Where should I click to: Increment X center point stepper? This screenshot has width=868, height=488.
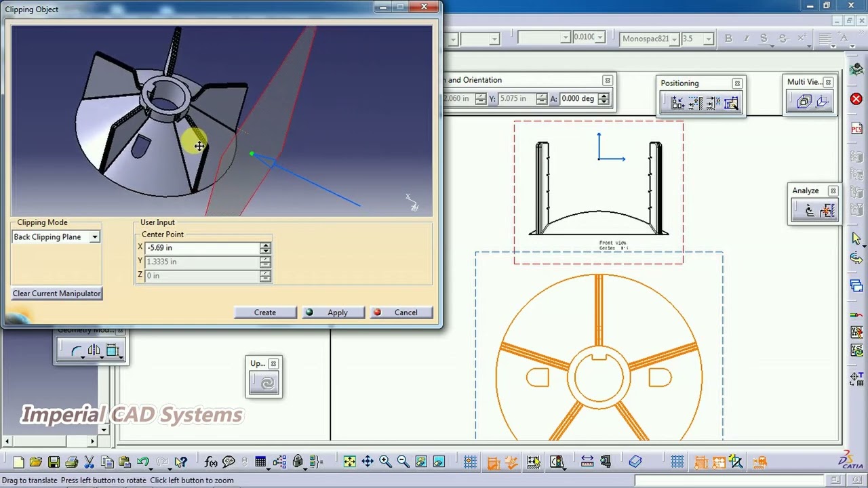pyautogui.click(x=265, y=245)
